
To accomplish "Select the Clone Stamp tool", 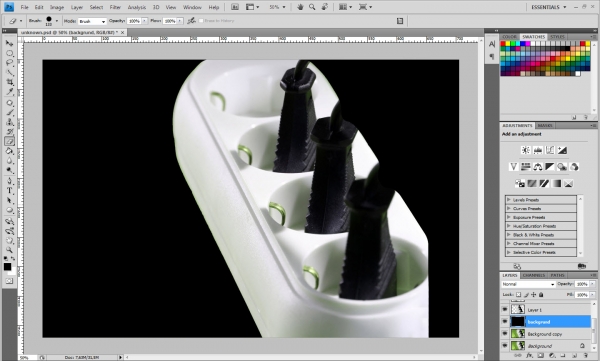I will 9,122.
